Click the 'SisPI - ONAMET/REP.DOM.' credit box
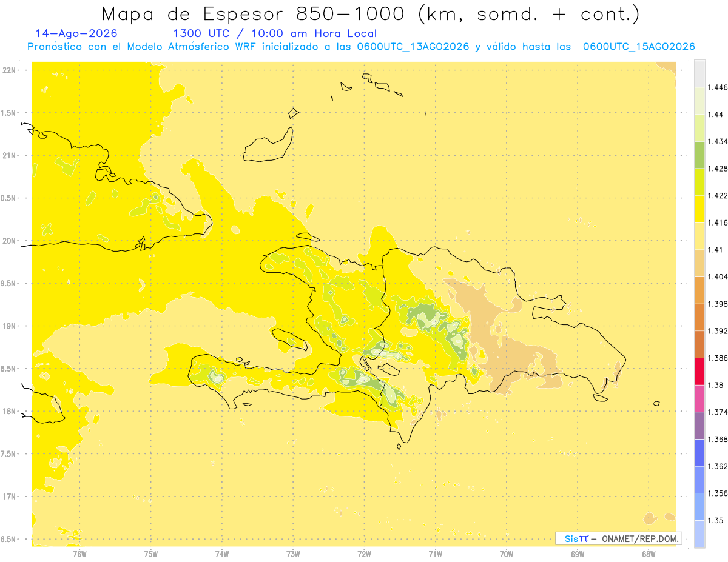 [x=619, y=538]
